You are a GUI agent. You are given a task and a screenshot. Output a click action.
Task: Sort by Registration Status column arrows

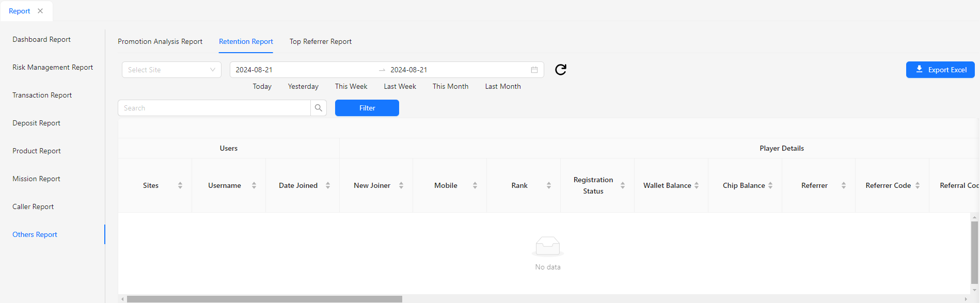(623, 185)
